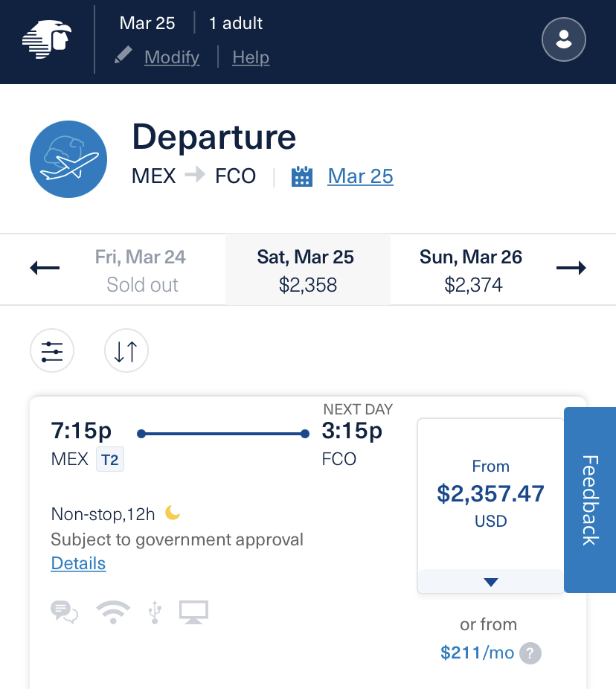Click the calendar icon beside the date

point(302,176)
